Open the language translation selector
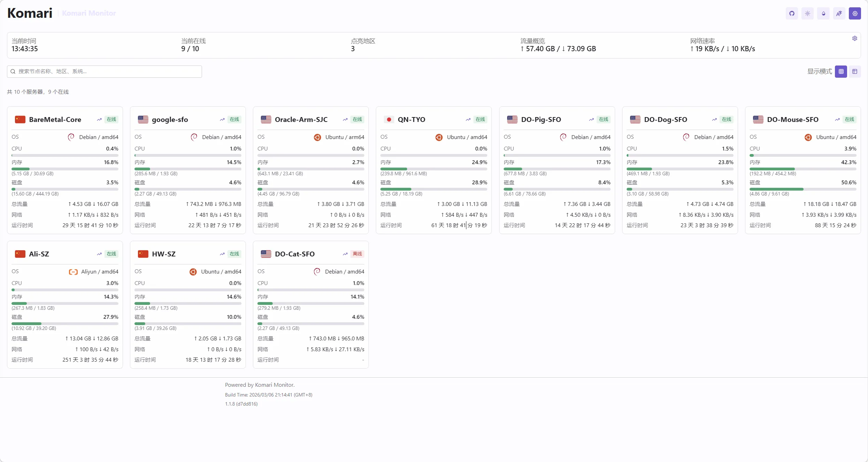The image size is (868, 462). tap(839, 14)
